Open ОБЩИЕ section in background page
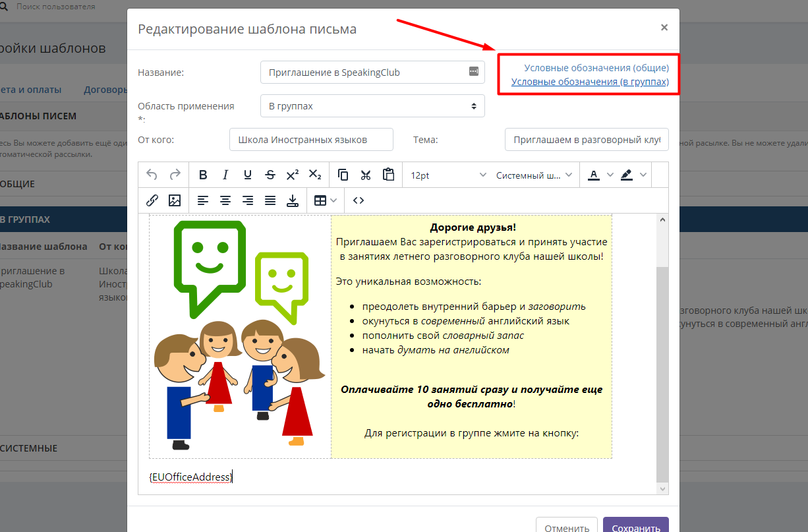This screenshot has height=532, width=808. [18, 184]
